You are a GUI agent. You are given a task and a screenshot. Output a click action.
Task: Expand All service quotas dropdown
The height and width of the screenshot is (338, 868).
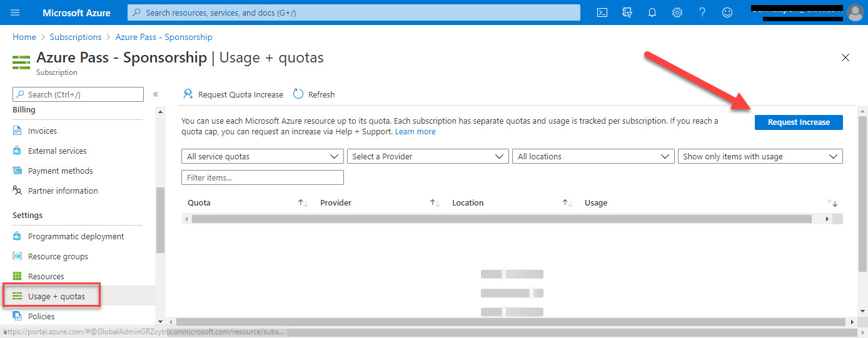coord(263,156)
